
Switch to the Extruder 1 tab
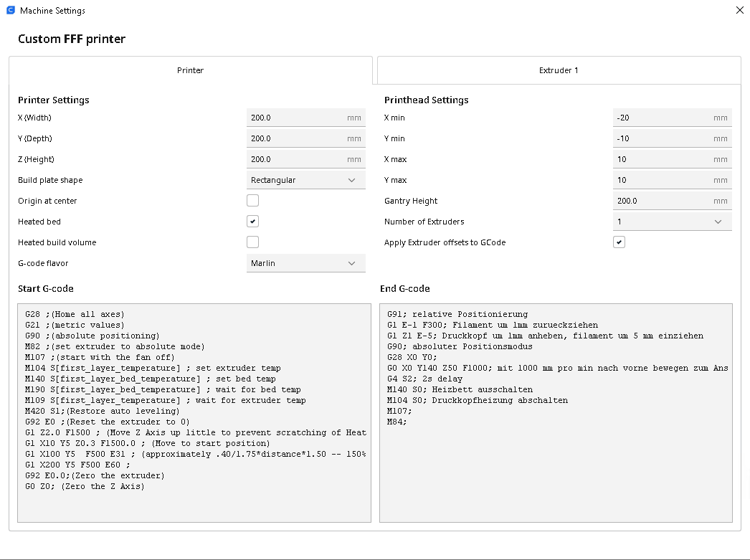click(x=559, y=70)
